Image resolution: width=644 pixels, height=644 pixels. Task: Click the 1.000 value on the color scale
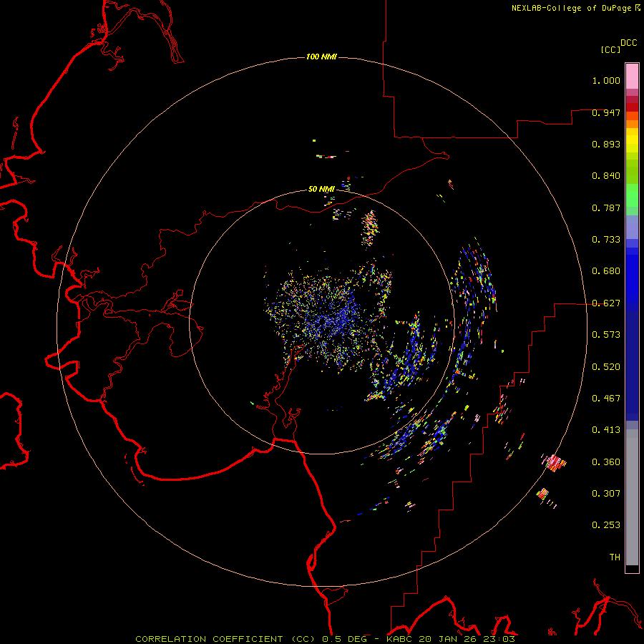(606, 80)
